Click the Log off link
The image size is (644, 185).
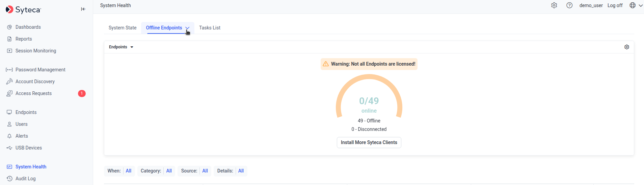point(615,5)
